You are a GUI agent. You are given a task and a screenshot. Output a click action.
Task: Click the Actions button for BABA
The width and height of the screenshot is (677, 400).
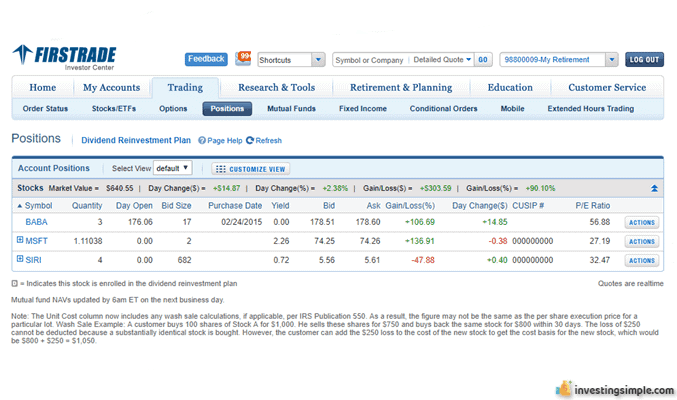[642, 222]
